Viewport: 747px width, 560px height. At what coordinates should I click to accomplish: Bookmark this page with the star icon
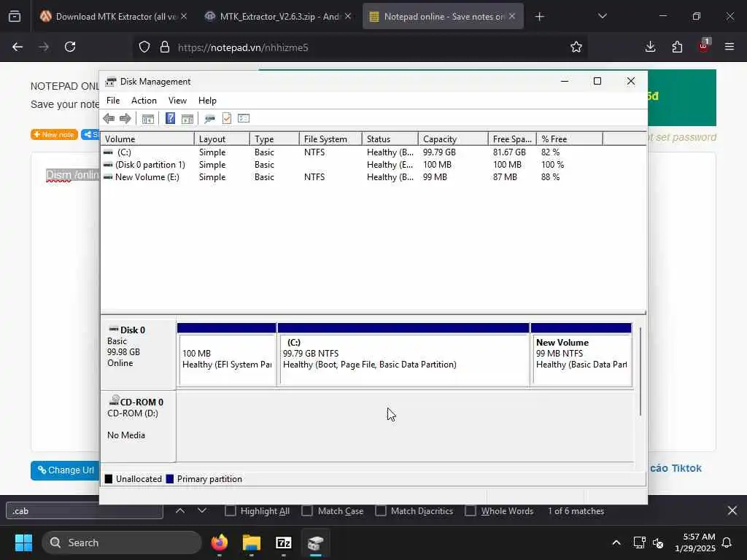point(576,47)
